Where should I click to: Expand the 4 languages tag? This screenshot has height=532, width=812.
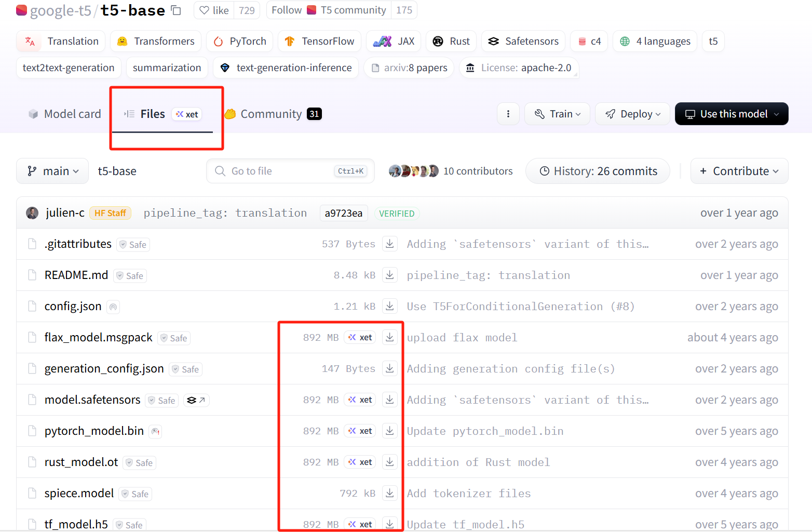655,41
